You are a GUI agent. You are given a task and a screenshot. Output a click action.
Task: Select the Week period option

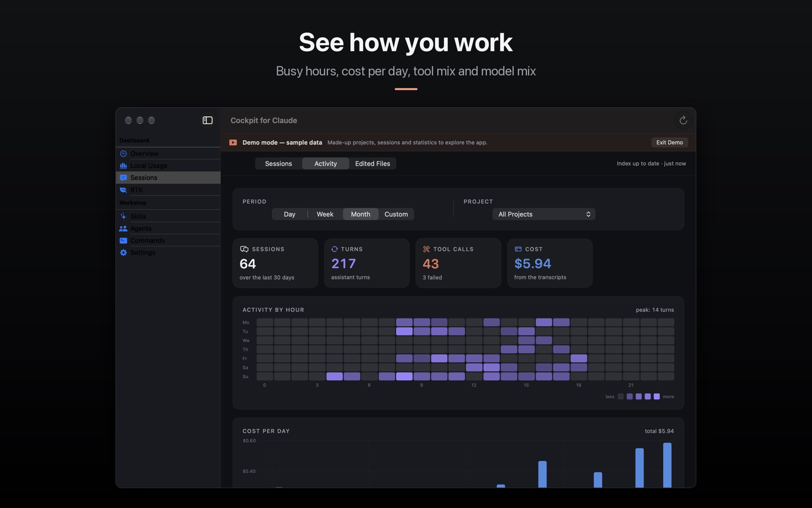pos(325,214)
